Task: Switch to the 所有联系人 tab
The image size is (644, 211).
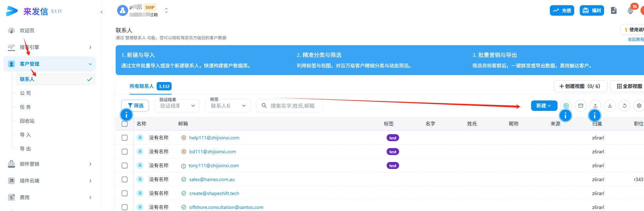Action: pyautogui.click(x=141, y=86)
